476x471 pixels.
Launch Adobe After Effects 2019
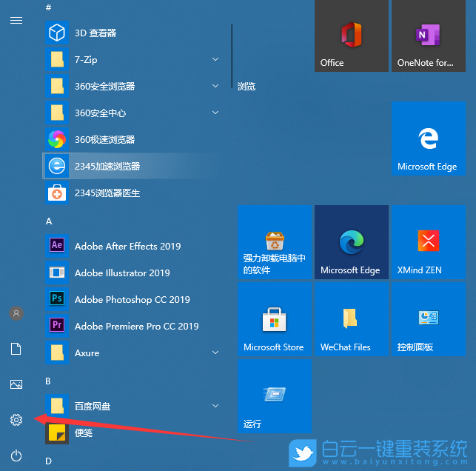click(x=132, y=246)
